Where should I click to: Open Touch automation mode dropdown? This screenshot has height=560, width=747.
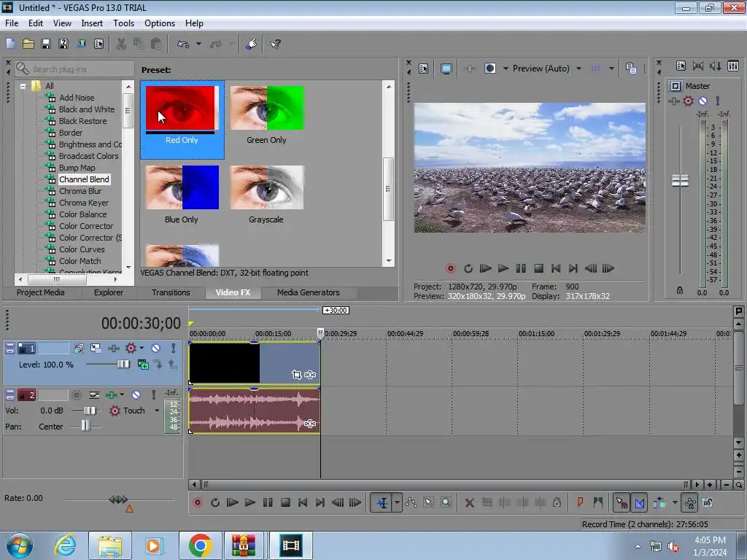pos(157,411)
